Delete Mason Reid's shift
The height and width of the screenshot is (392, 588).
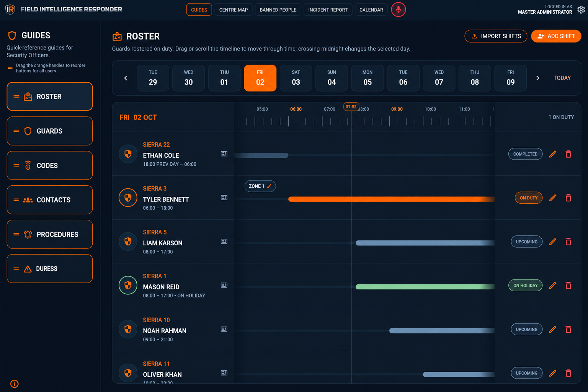tap(568, 286)
